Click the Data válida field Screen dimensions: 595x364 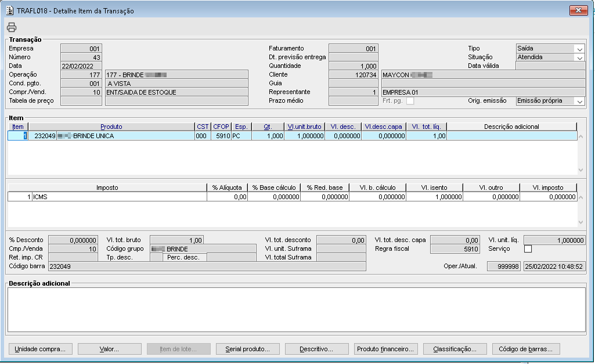[551, 66]
